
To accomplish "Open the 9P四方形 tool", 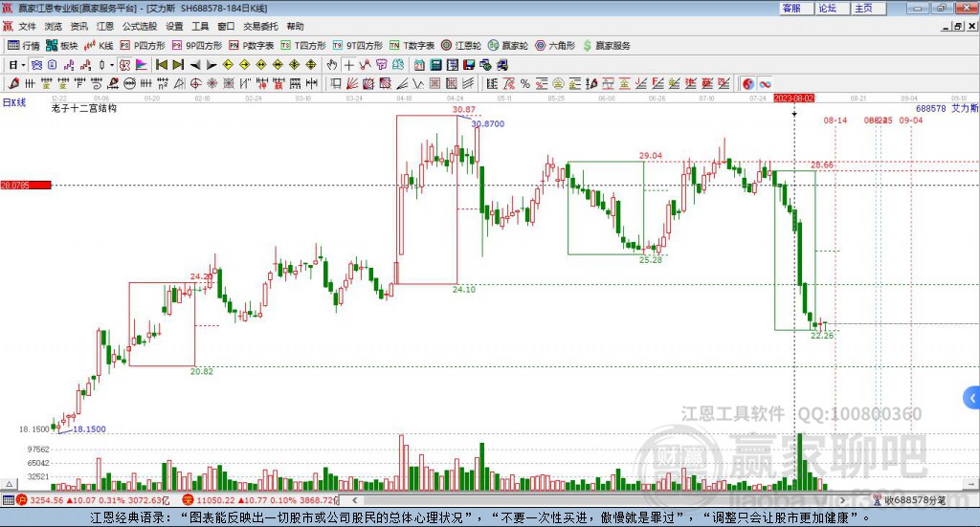I will [197, 46].
